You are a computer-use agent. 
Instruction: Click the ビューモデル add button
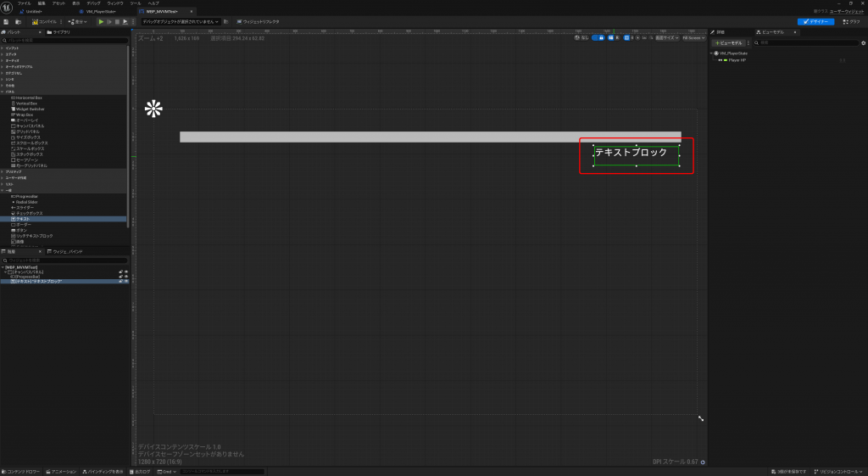pos(728,42)
